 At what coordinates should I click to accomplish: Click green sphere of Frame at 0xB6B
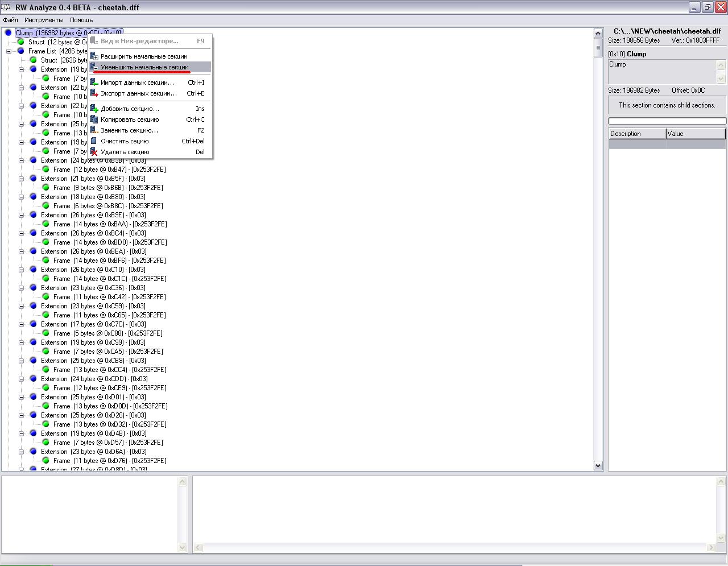45,188
